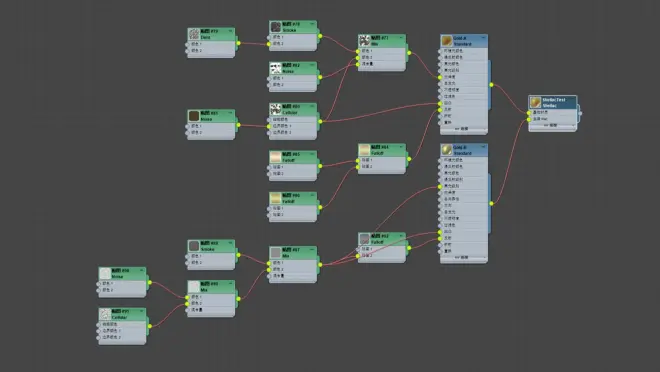Click the Gold B material output socket
660x372 pixels.
click(x=491, y=204)
